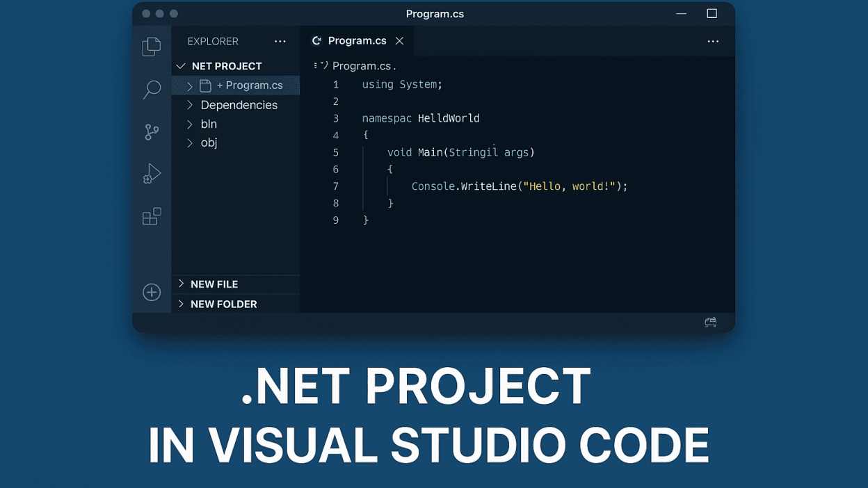Viewport: 868px width, 488px height.
Task: Open Explorer more actions ellipsis
Action: click(280, 42)
